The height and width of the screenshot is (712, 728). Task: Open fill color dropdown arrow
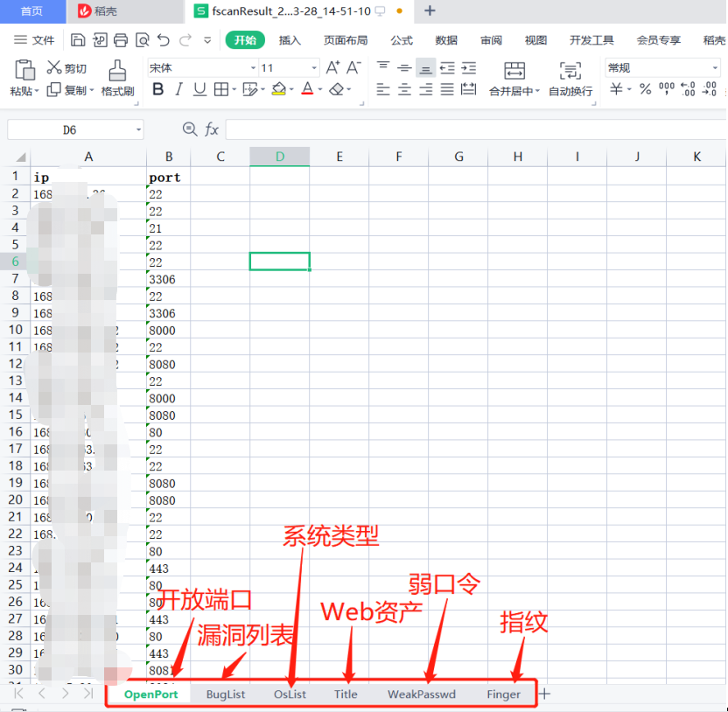[x=291, y=89]
